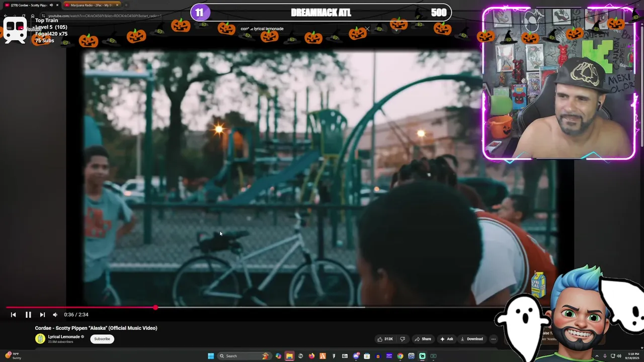Click the video progress bar scrubber

[155, 307]
